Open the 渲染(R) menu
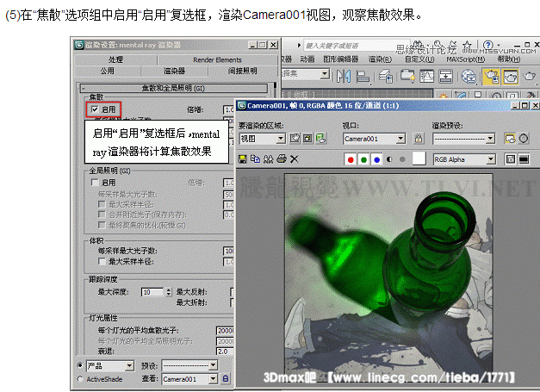 pos(380,59)
